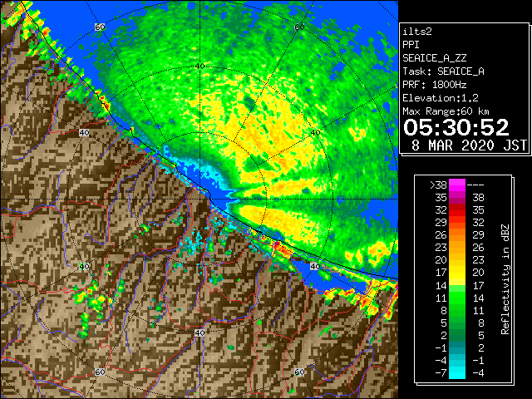Image resolution: width=532 pixels, height=399 pixels.
Task: Select the orange color band beside left 26
Action: coord(456,234)
